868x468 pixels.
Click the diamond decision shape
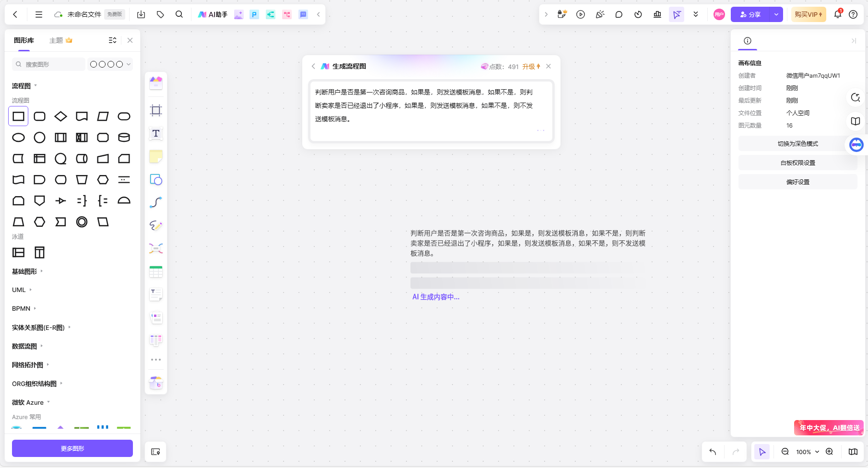(60, 117)
